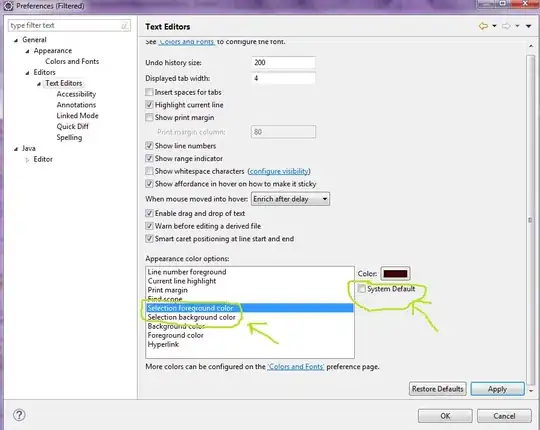Image resolution: width=540 pixels, height=430 pixels.
Task: Click the scrollbar down arrow
Action: point(530,391)
